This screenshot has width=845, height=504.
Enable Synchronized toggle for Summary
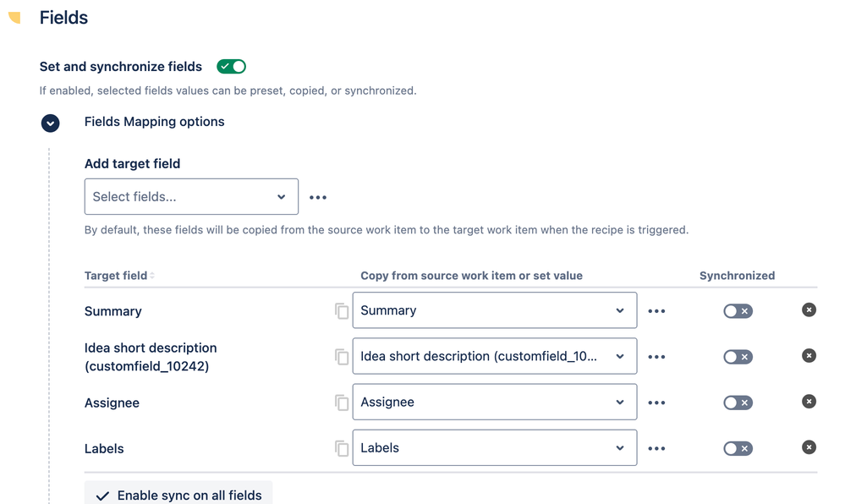(x=738, y=311)
